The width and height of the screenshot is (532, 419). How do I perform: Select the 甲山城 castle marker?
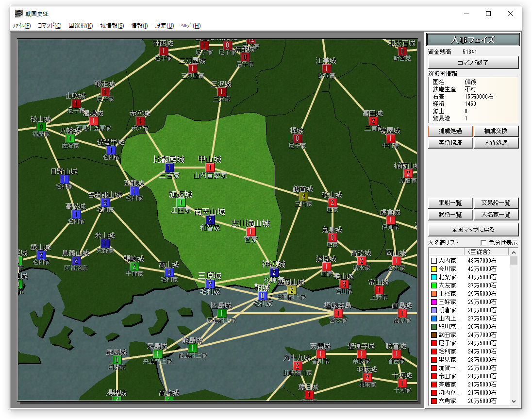click(x=210, y=168)
